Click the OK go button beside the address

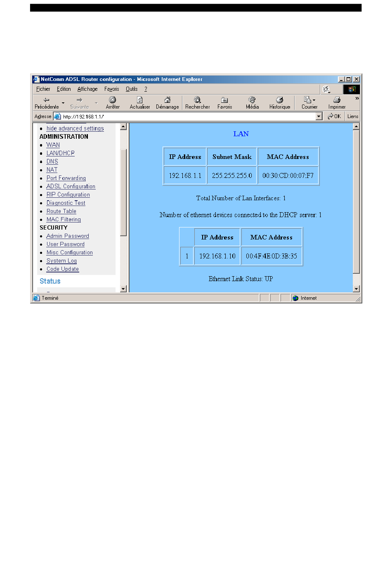334,116
